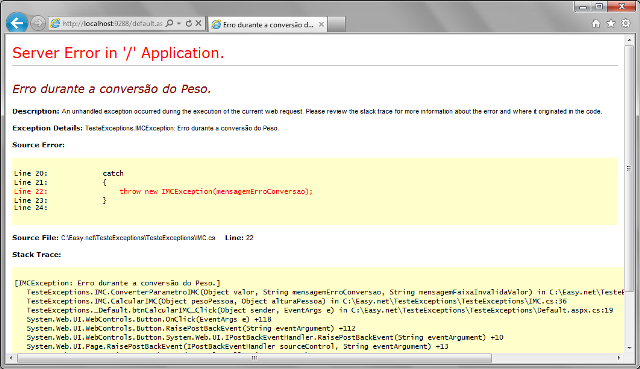Focus the localhost:9288 address field
Viewport: 640px width, 369px height.
click(x=112, y=24)
